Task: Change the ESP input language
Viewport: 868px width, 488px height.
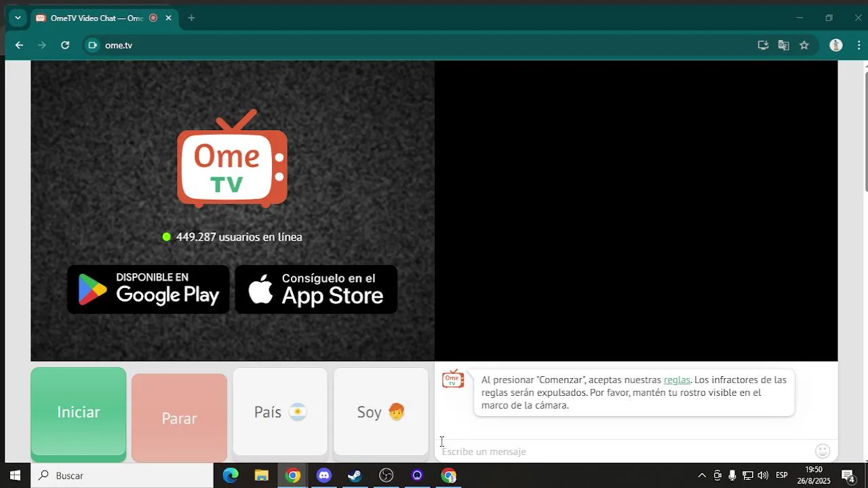Action: click(x=782, y=476)
